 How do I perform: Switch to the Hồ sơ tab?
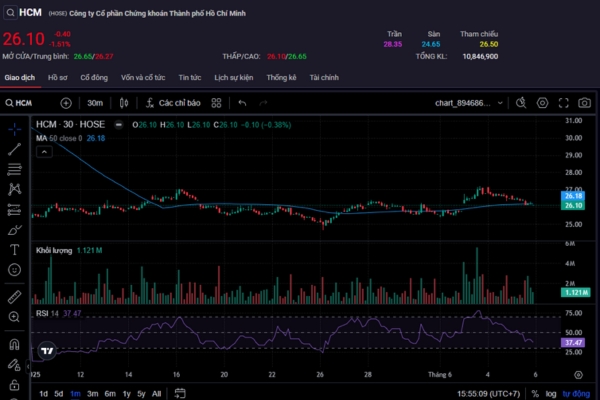(58, 78)
